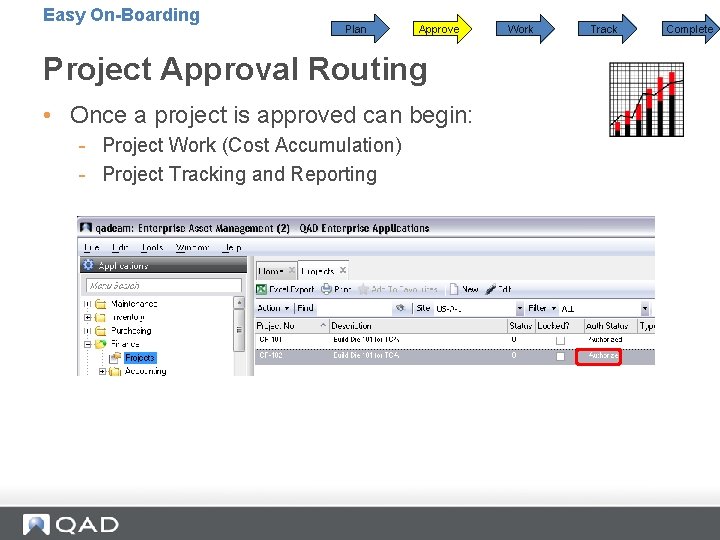Click the Locked? column header
Viewport: 720px width, 540px height.
[560, 326]
